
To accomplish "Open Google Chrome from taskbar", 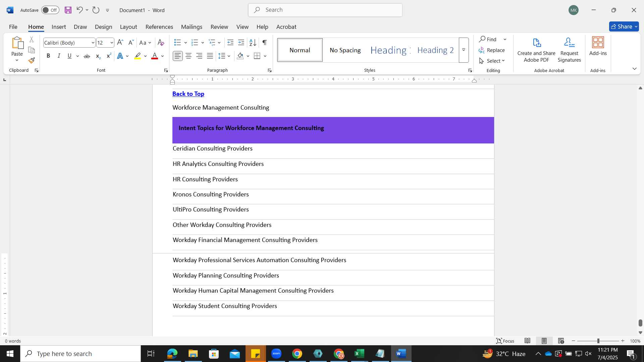I will (297, 354).
